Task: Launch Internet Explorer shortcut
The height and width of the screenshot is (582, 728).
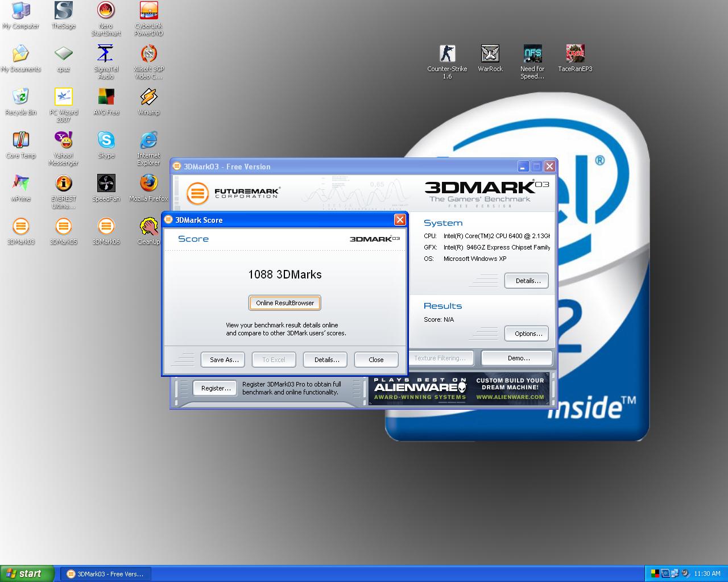Action: pyautogui.click(x=148, y=148)
